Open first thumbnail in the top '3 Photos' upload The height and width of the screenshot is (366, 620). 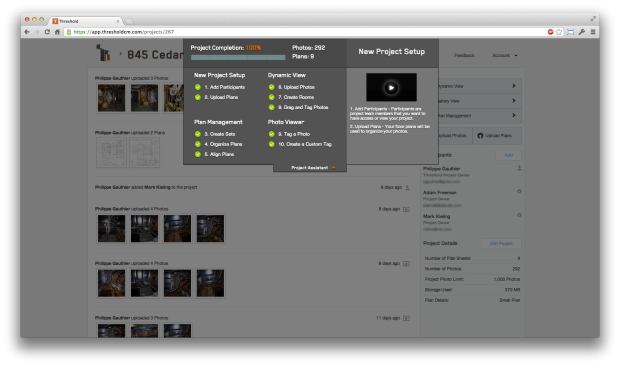point(112,98)
